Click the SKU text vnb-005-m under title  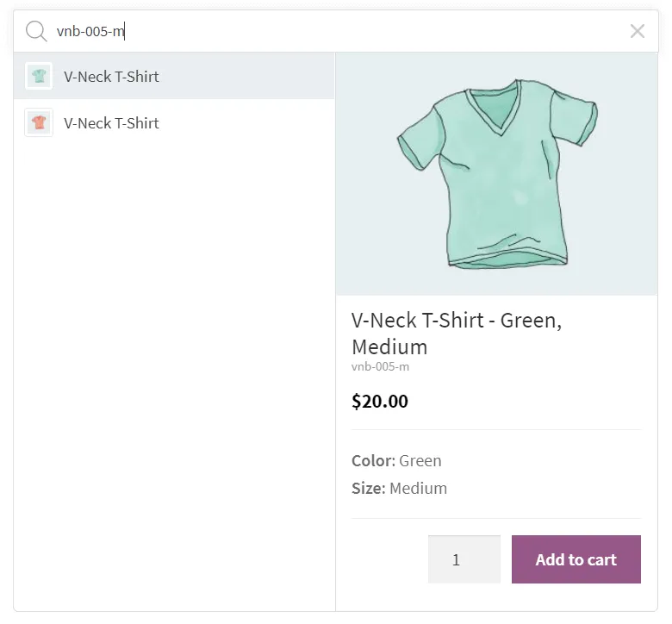coord(380,366)
